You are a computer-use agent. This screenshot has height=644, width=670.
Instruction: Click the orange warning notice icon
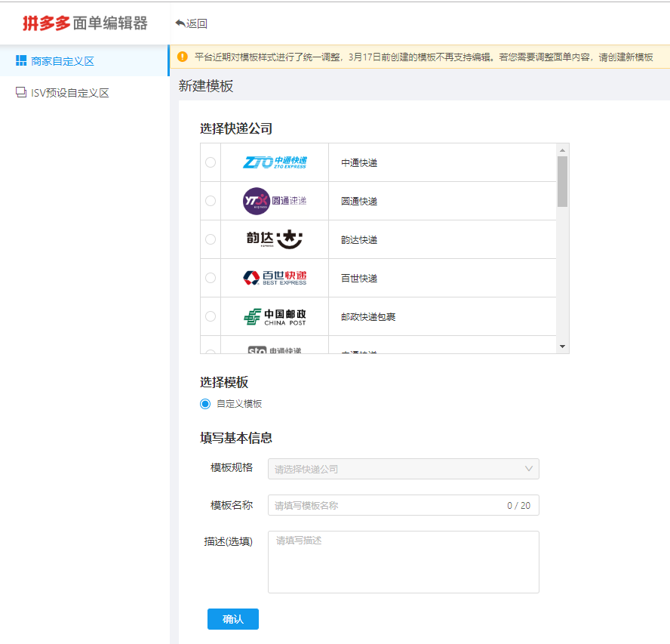click(x=183, y=57)
